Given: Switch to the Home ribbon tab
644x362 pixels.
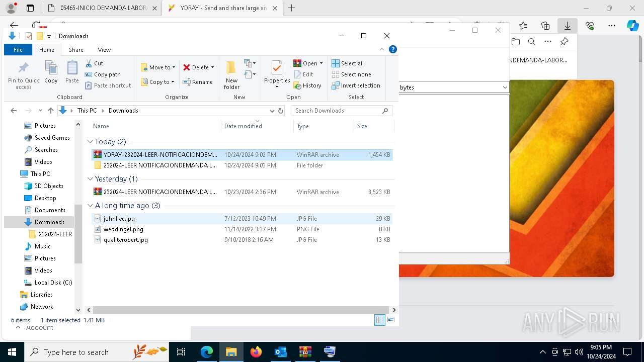Looking at the screenshot, I should click(47, 50).
